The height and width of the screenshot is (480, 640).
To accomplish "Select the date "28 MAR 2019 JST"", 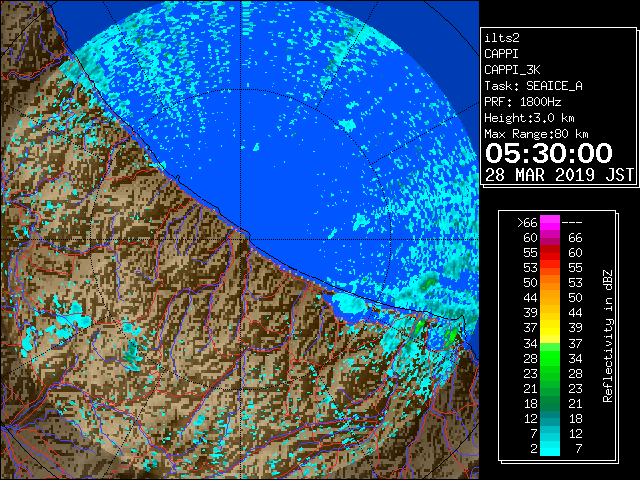I will point(559,175).
